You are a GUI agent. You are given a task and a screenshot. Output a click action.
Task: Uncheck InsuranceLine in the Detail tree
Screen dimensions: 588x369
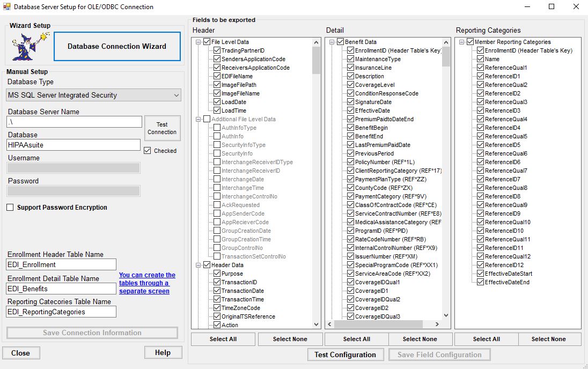pyautogui.click(x=351, y=68)
